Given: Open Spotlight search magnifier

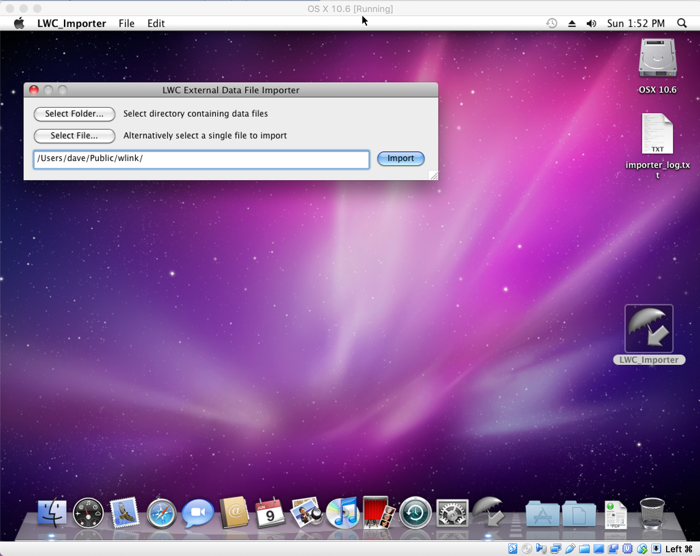Looking at the screenshot, I should click(x=682, y=23).
